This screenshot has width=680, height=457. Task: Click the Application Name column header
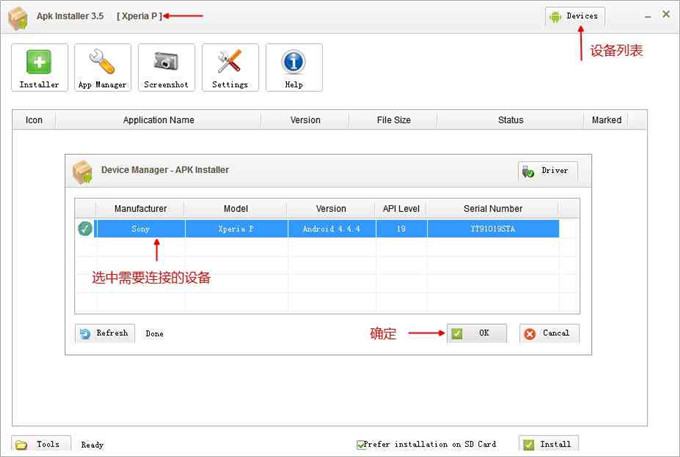[158, 120]
